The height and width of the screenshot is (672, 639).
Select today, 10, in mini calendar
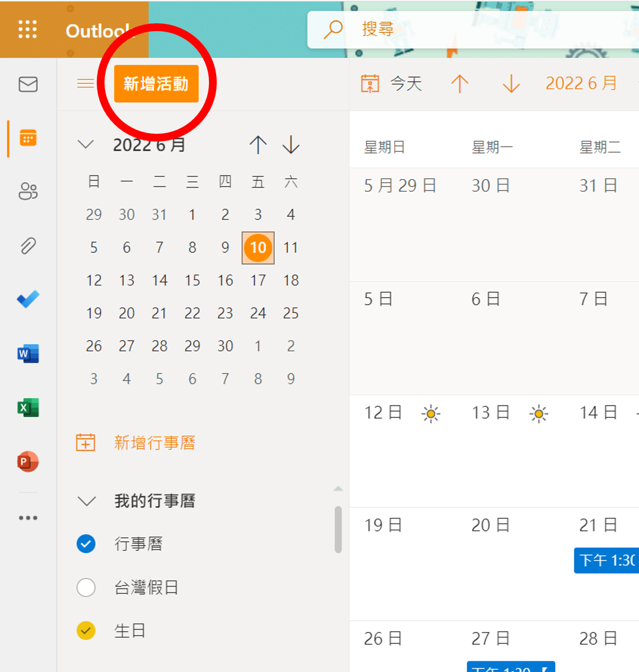click(x=258, y=248)
